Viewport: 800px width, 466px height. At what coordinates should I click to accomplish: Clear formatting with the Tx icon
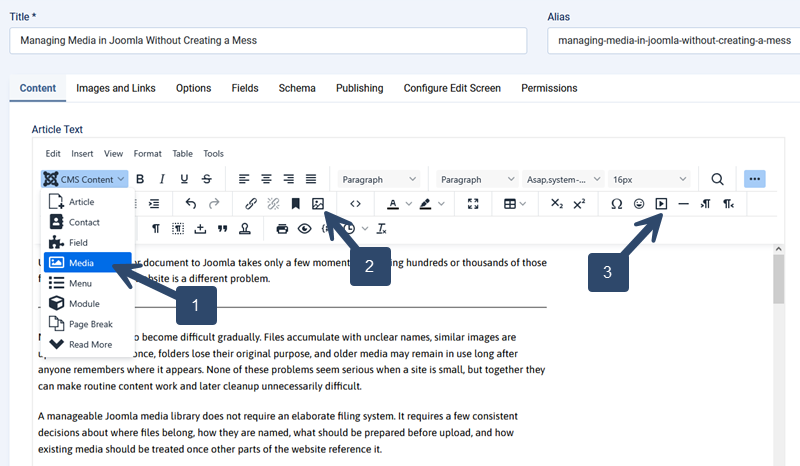pos(382,229)
